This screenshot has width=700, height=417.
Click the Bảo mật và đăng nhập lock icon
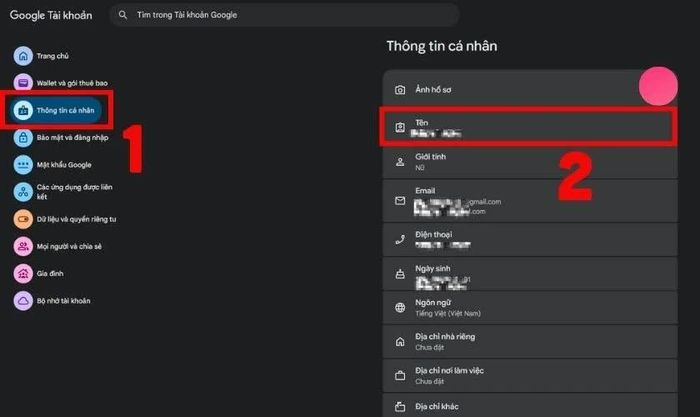23,138
